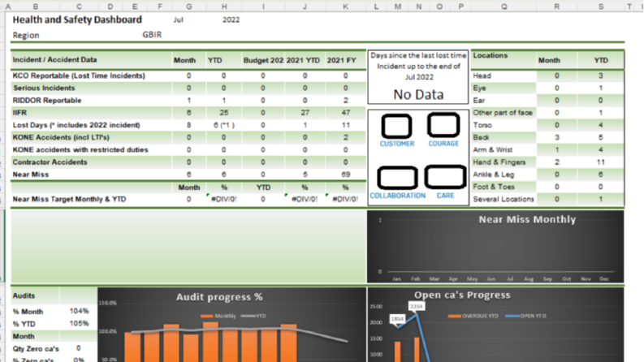Select the % YTD value 105%
This screenshot has width=644, height=362.
pos(79,323)
